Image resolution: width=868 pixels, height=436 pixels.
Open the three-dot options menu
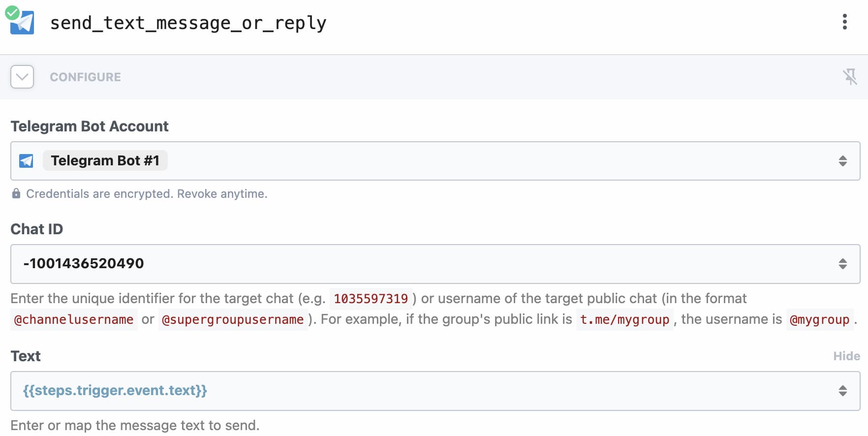pos(844,22)
